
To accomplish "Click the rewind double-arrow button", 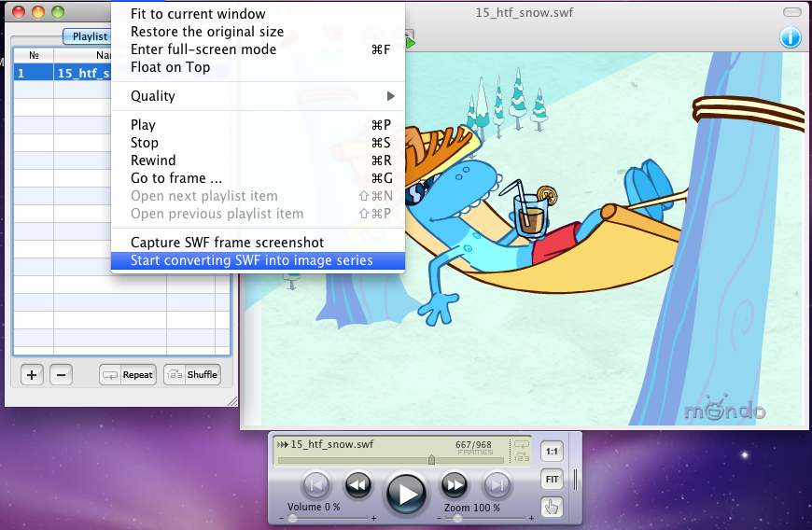I will coord(358,485).
